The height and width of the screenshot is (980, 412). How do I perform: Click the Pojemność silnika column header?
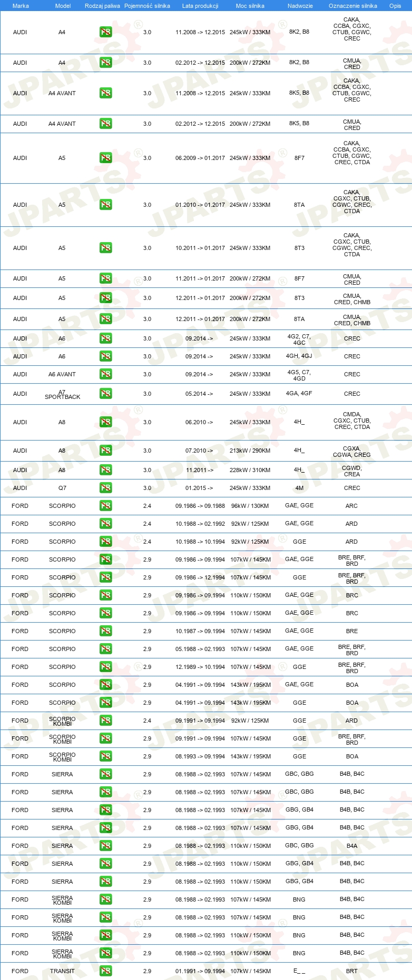coord(147,6)
